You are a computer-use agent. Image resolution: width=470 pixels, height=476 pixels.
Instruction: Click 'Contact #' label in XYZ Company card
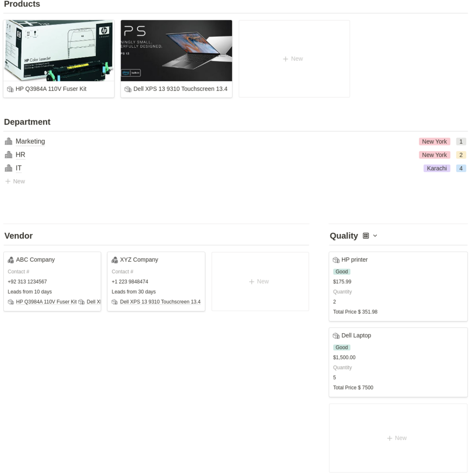tap(122, 271)
